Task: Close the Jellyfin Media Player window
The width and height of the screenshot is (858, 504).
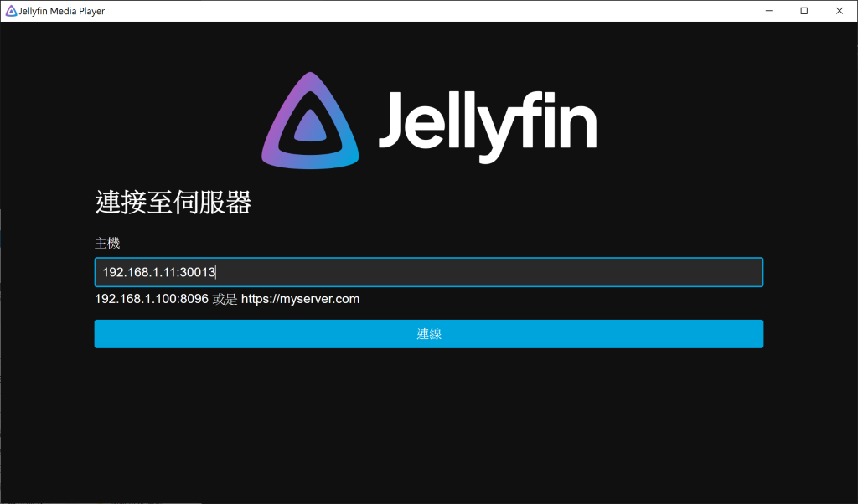Action: coord(840,11)
